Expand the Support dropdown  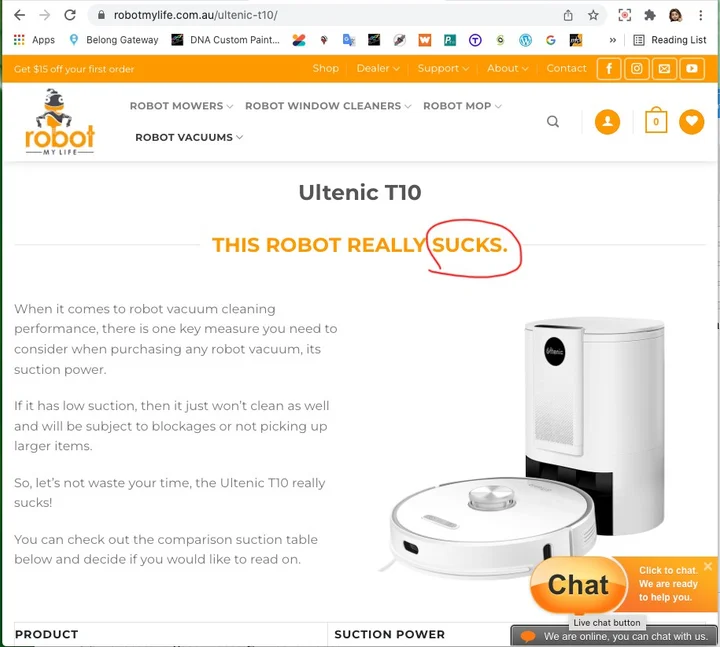click(x=443, y=68)
